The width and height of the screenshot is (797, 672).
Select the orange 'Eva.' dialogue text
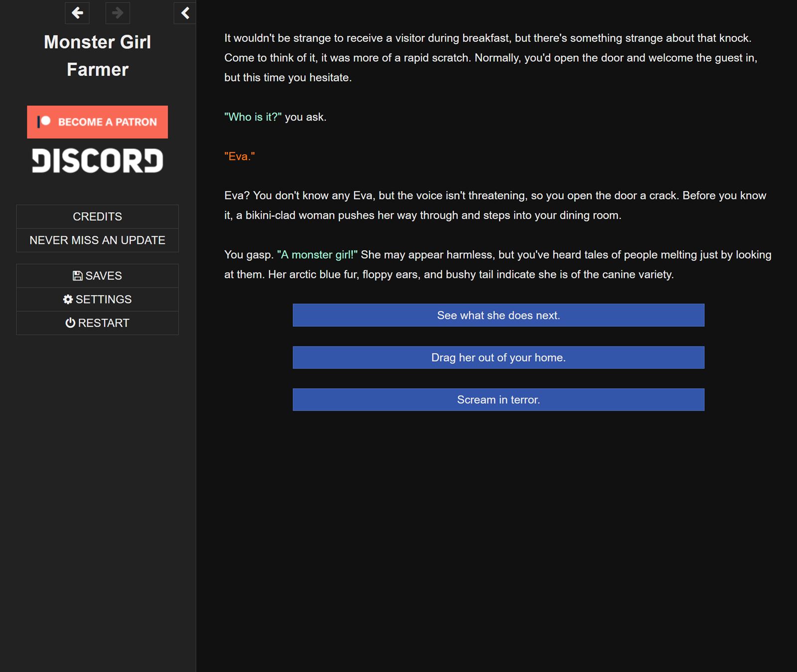pyautogui.click(x=240, y=156)
